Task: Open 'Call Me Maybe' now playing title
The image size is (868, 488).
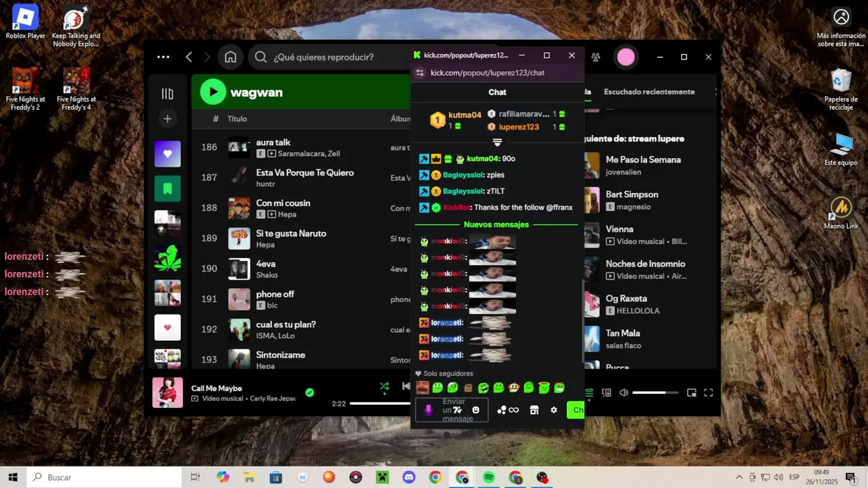Action: point(216,388)
